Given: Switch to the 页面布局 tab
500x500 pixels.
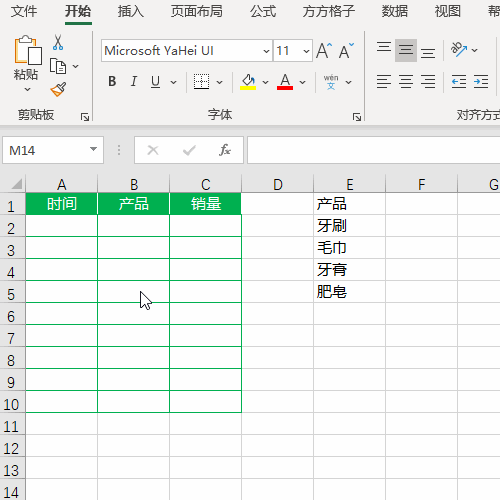Looking at the screenshot, I should (197, 11).
